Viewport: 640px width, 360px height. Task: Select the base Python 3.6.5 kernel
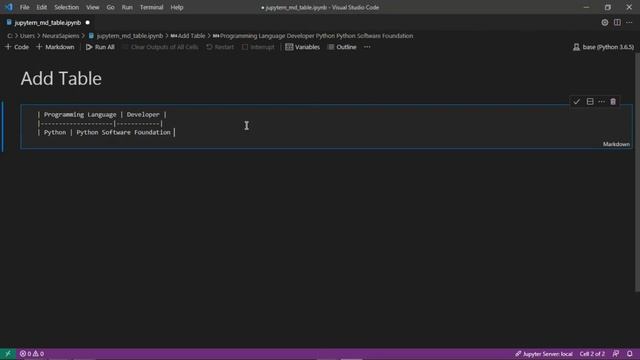[x=604, y=47]
